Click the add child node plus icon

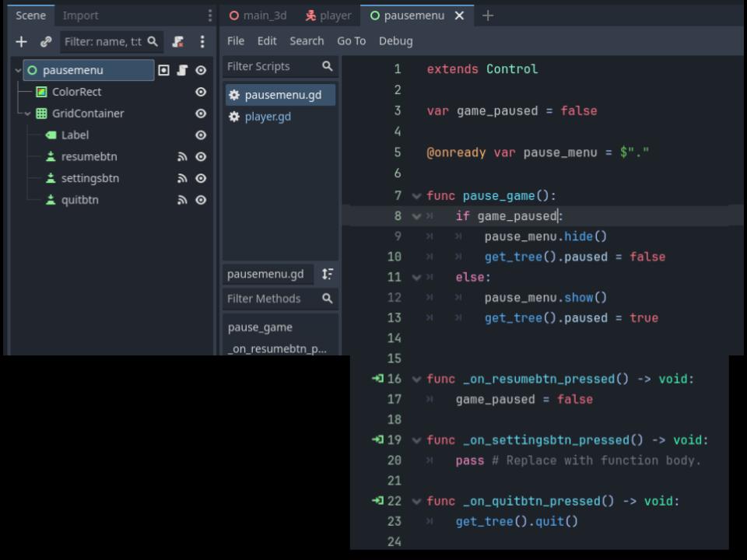[21, 42]
